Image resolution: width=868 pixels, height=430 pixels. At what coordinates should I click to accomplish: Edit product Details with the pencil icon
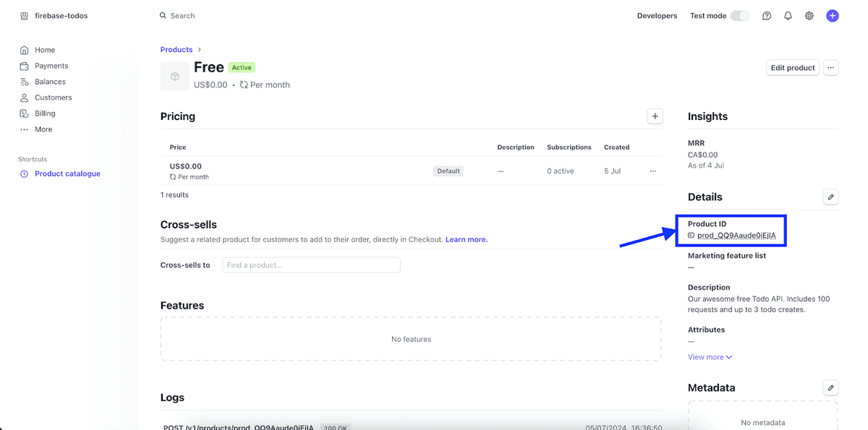[830, 197]
